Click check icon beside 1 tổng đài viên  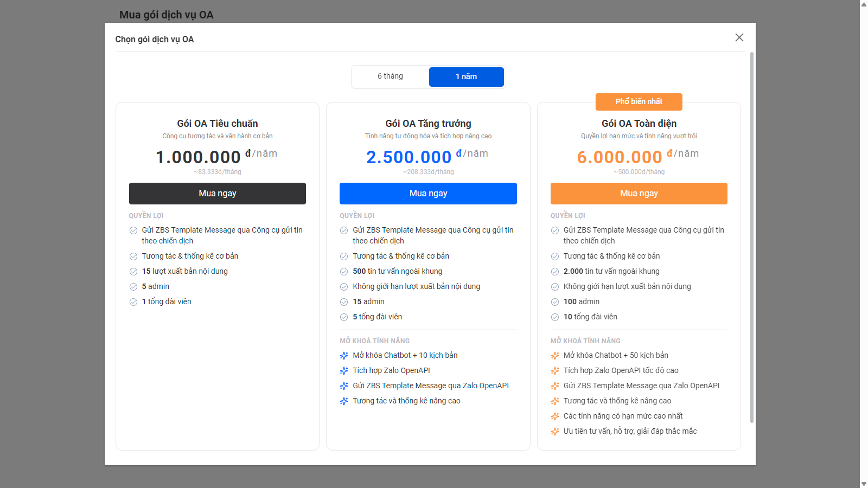click(133, 302)
